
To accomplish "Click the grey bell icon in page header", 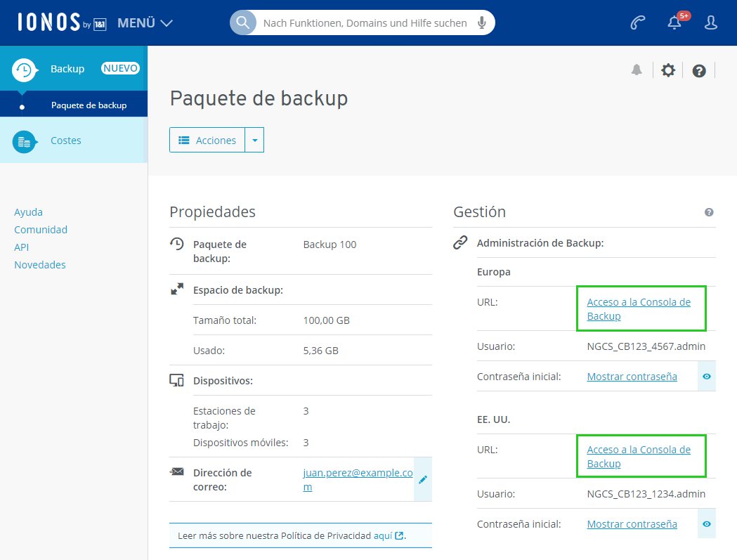I will pos(637,70).
